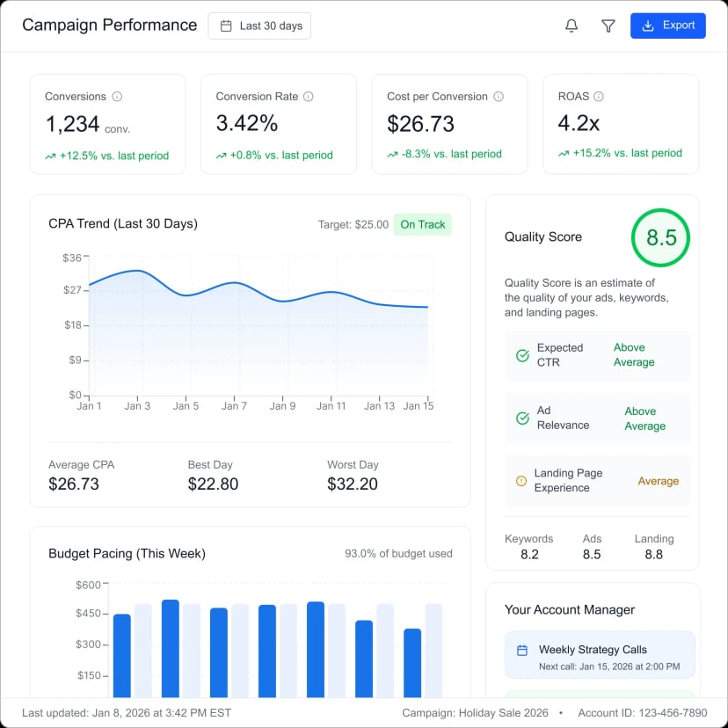Select the Weekly Strategy Calls card
The width and height of the screenshot is (728, 728).
600,655
